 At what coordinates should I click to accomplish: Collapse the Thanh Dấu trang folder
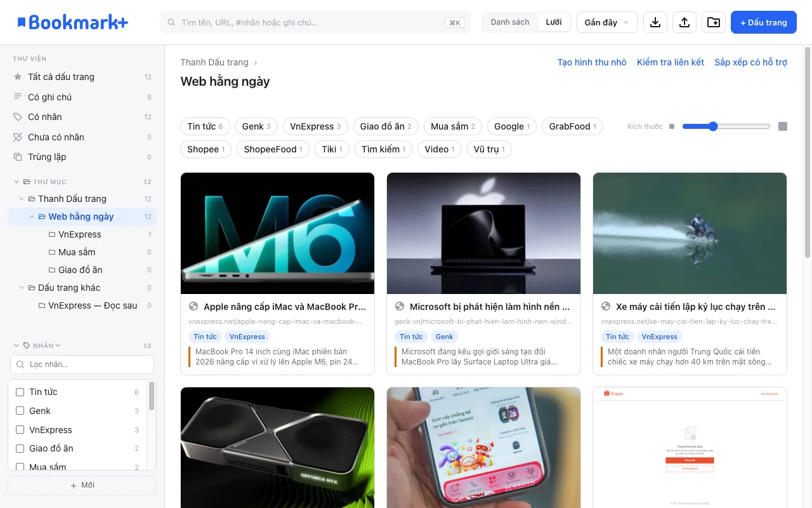point(22,199)
